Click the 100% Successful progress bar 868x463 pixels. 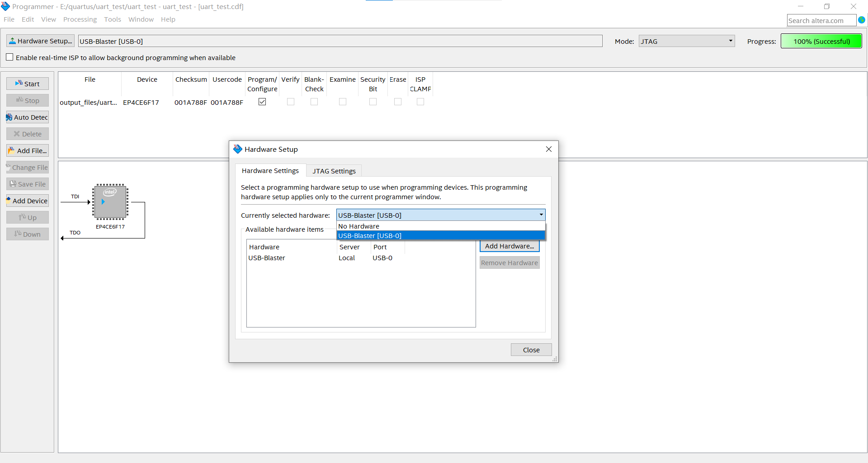(x=821, y=41)
